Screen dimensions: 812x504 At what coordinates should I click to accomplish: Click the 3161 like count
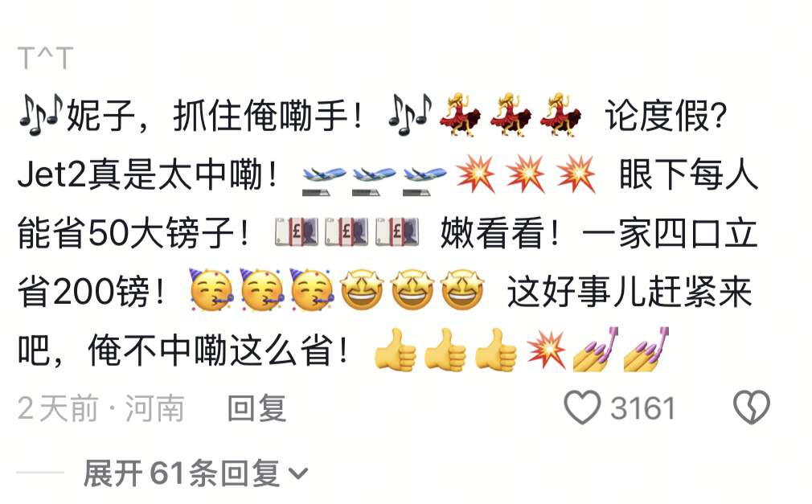pos(642,408)
